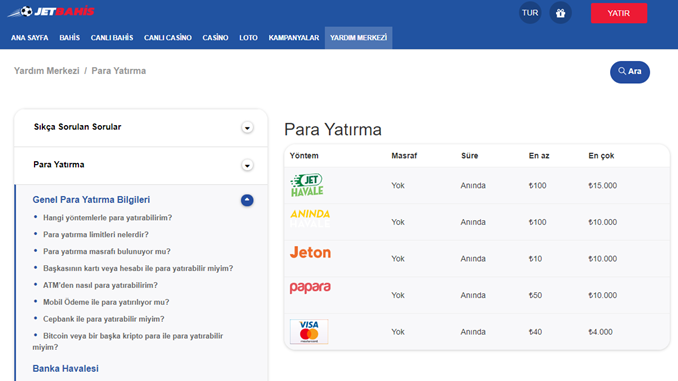Open the Banka Havalesi section heading
The width and height of the screenshot is (678, 381).
(66, 368)
